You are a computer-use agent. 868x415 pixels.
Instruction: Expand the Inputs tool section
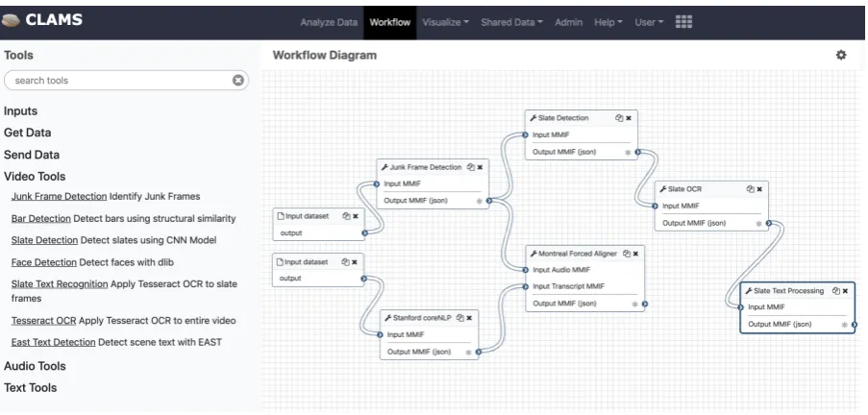(x=20, y=110)
